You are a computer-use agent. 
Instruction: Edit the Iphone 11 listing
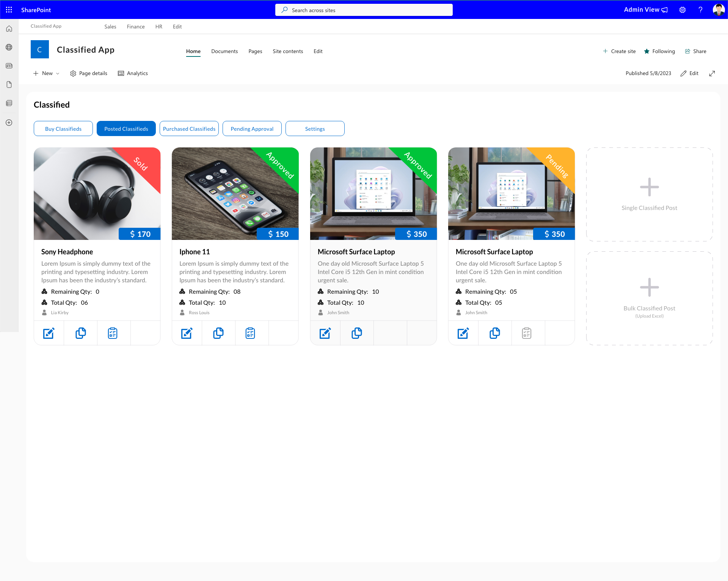[187, 333]
